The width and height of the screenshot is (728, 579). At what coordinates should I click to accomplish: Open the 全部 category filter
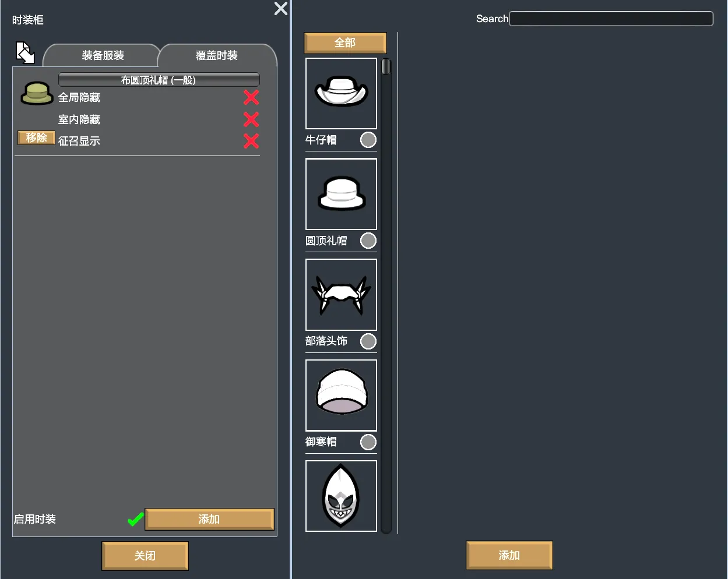(x=345, y=43)
